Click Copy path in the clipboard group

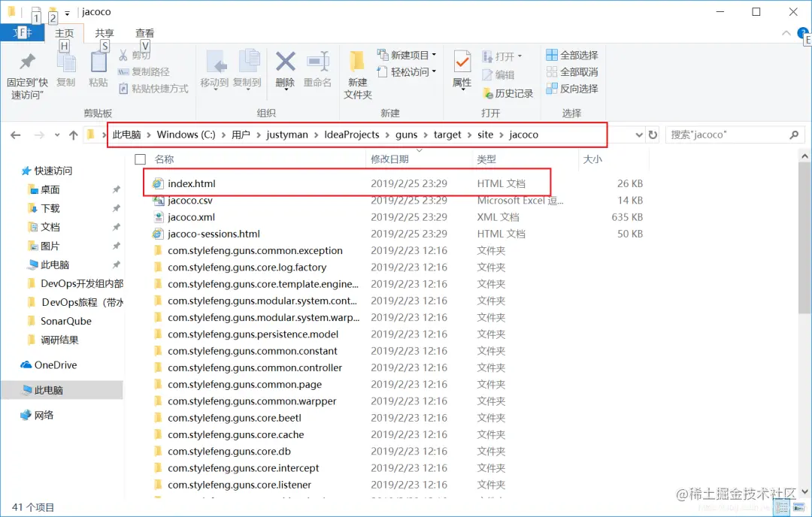(144, 72)
